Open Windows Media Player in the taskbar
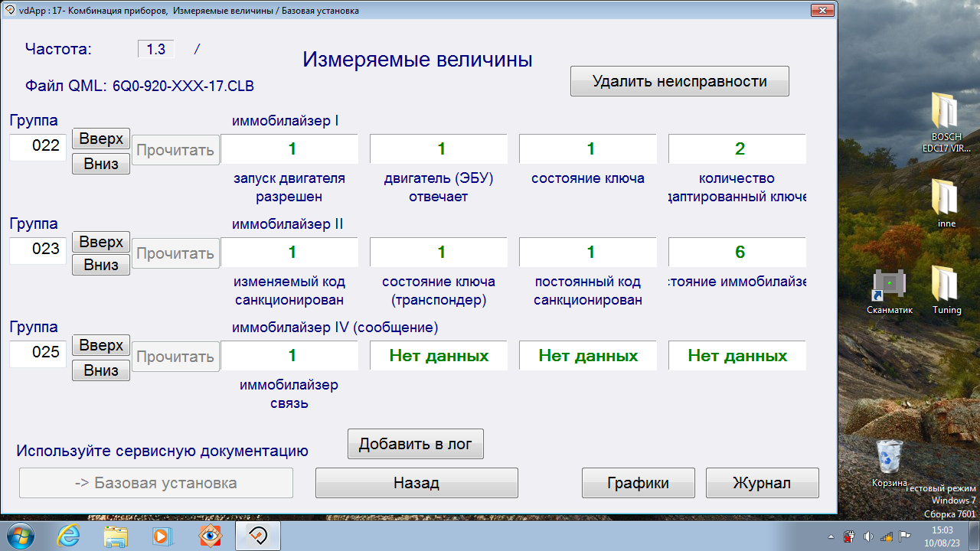This screenshot has height=551, width=980. pos(163,535)
